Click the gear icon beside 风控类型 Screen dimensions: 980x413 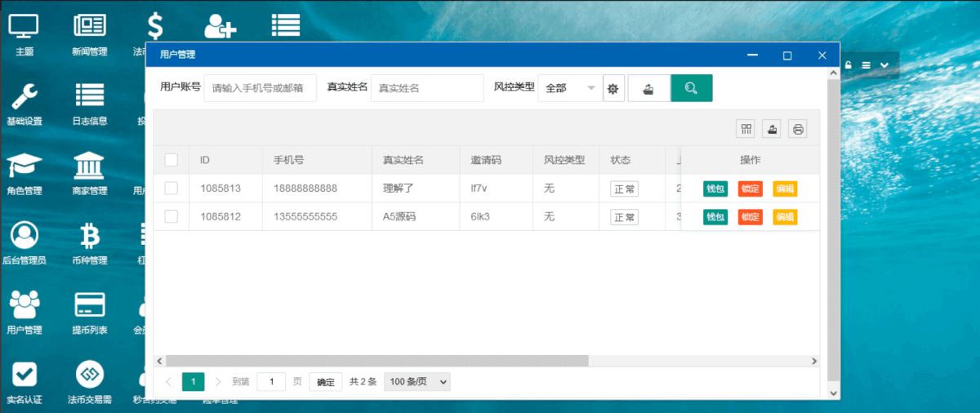click(x=613, y=88)
